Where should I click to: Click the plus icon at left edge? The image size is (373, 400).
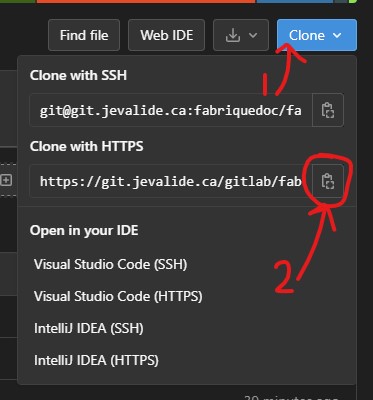pos(6,180)
